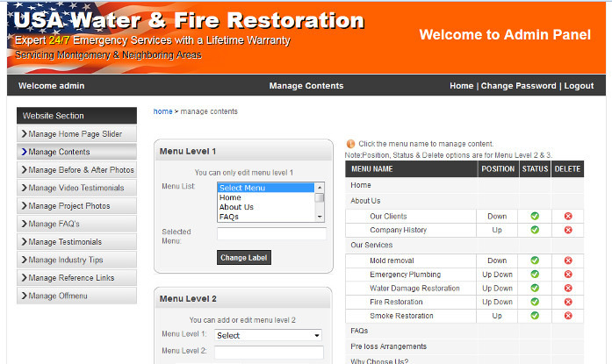This screenshot has height=364, width=612.
Task: Click delete icon for Smoke Restoration
Action: coord(568,316)
